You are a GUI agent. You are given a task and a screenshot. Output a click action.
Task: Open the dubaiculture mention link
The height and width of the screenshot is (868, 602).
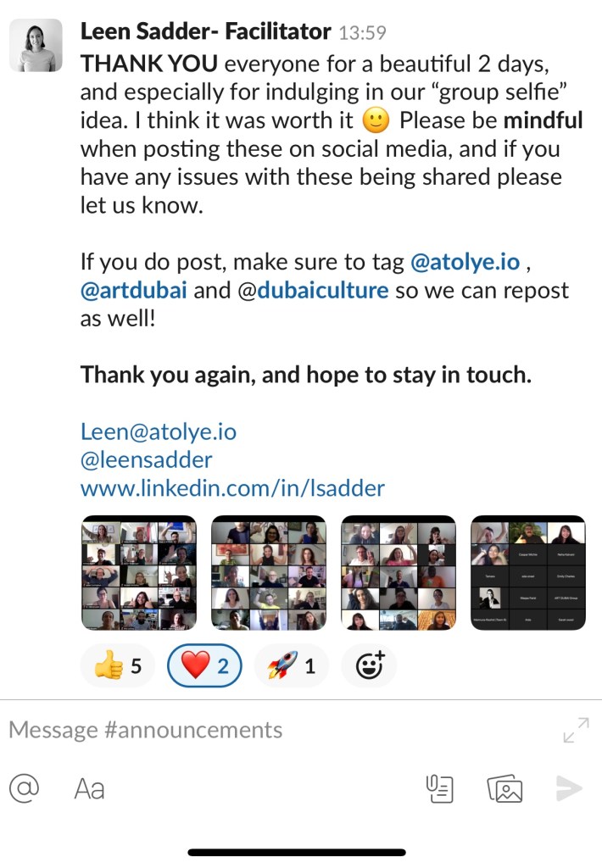313,290
